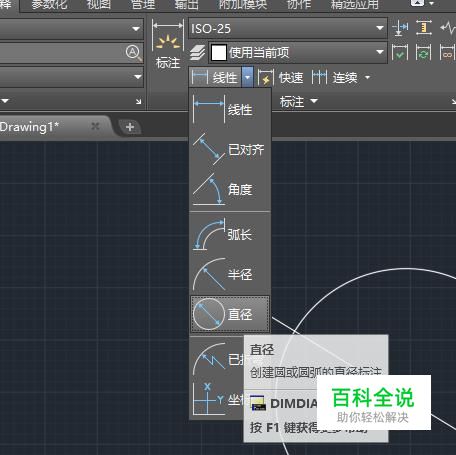Open the 输出 ribbon tab

[x=187, y=5]
